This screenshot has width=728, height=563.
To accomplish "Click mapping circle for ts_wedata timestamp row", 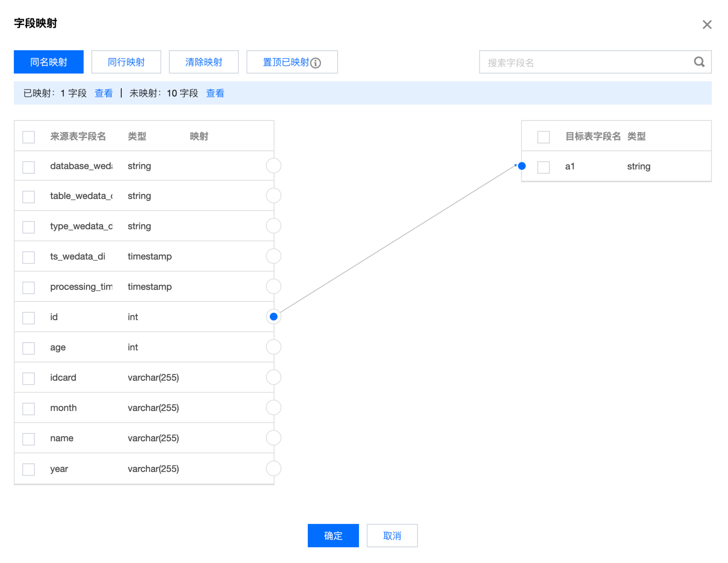I will [273, 256].
